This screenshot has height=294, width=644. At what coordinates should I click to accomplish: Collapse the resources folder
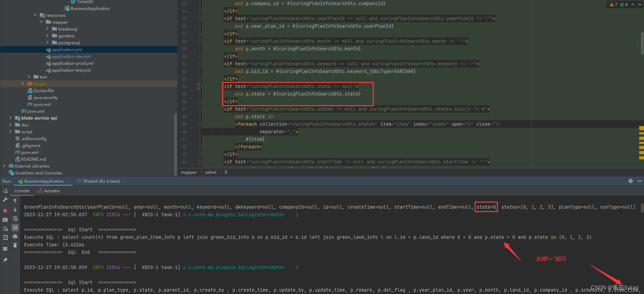tap(35, 15)
